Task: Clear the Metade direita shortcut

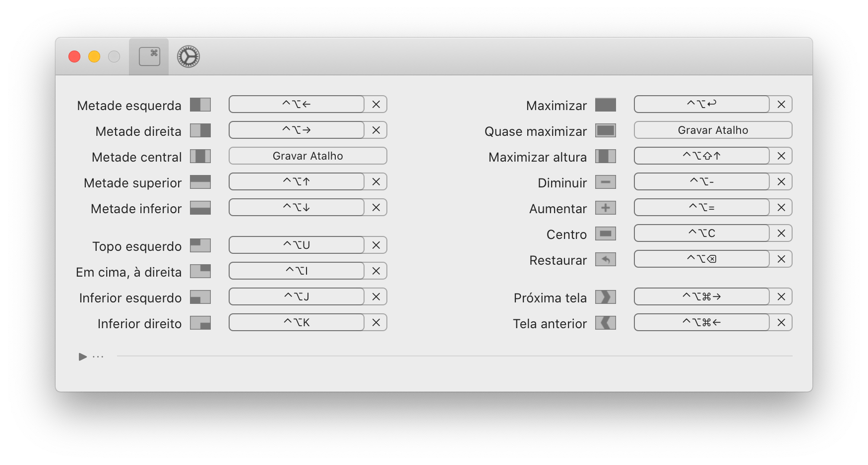Action: coord(376,130)
